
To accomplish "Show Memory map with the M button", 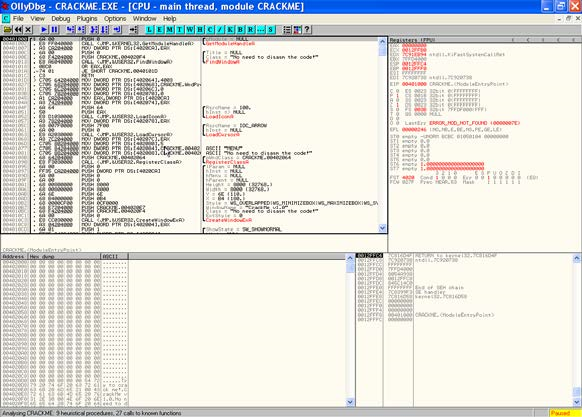I will pos(170,30).
